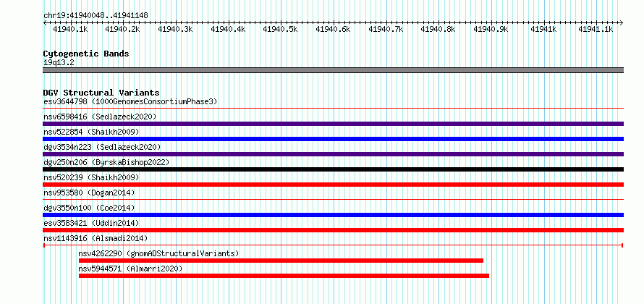This screenshot has width=644, height=304.
Task: Select the thin red line under nsv953580
Action: [x=333, y=200]
